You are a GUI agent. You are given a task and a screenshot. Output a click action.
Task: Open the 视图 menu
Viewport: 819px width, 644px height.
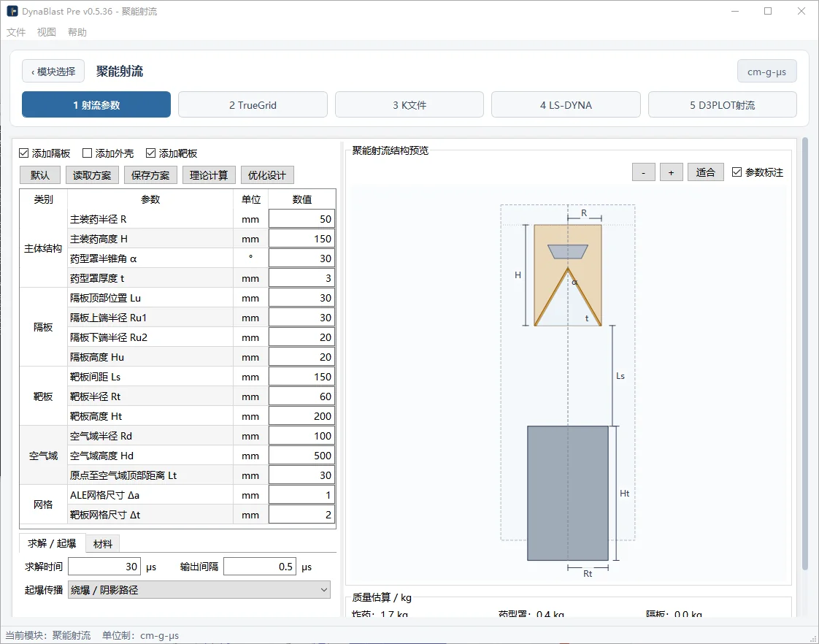(x=47, y=32)
